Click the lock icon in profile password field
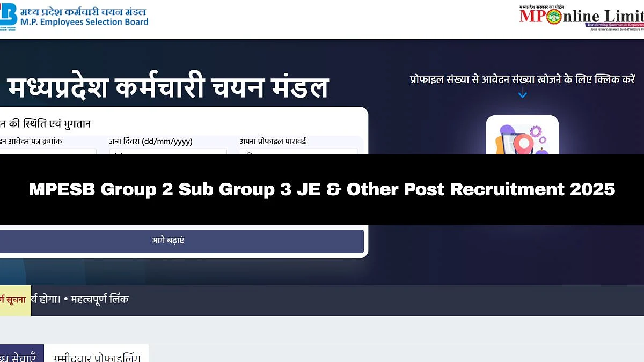The image size is (644, 362). tap(249, 154)
